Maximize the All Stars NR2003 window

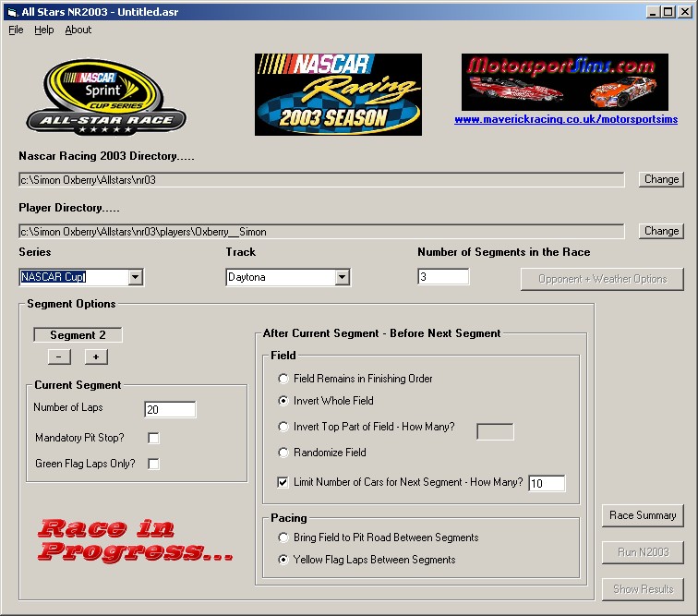tap(668, 12)
